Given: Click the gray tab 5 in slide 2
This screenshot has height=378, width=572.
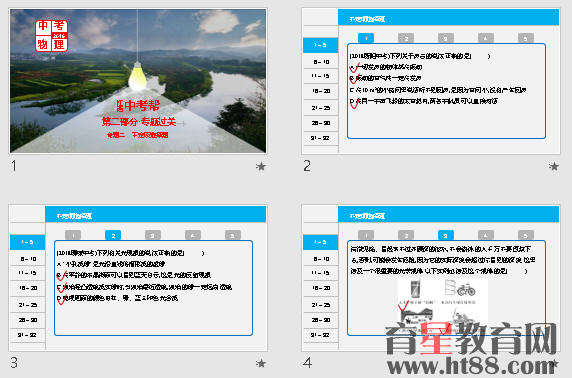Looking at the screenshot, I should [x=526, y=38].
